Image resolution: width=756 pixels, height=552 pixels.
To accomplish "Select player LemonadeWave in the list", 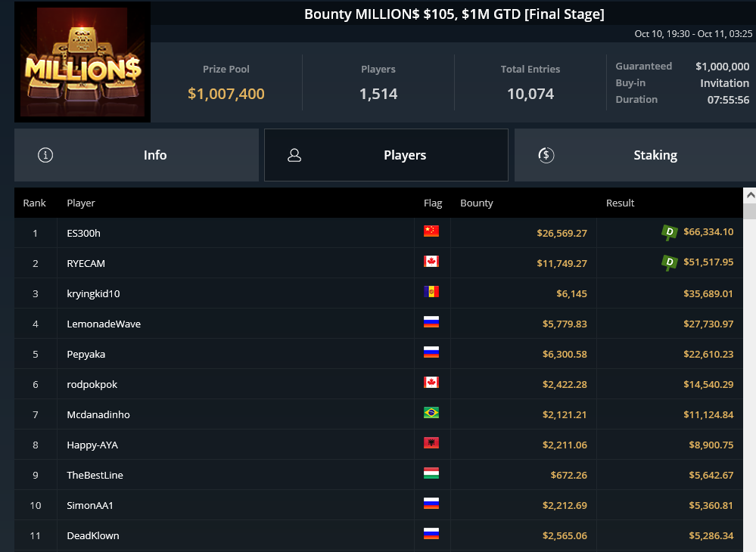I will [x=378, y=324].
